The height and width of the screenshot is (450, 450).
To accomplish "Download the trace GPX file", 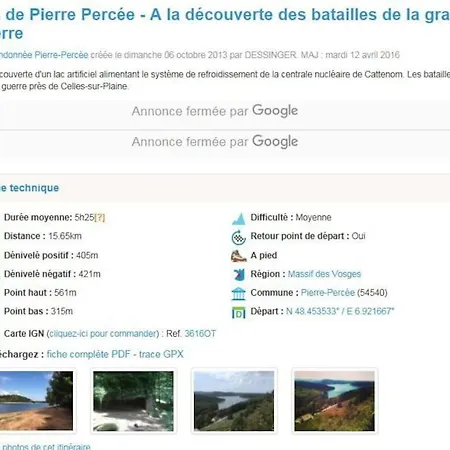I will tap(161, 354).
